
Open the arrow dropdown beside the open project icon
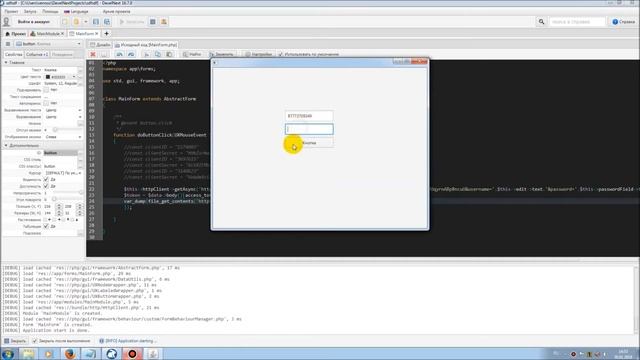[86, 22]
